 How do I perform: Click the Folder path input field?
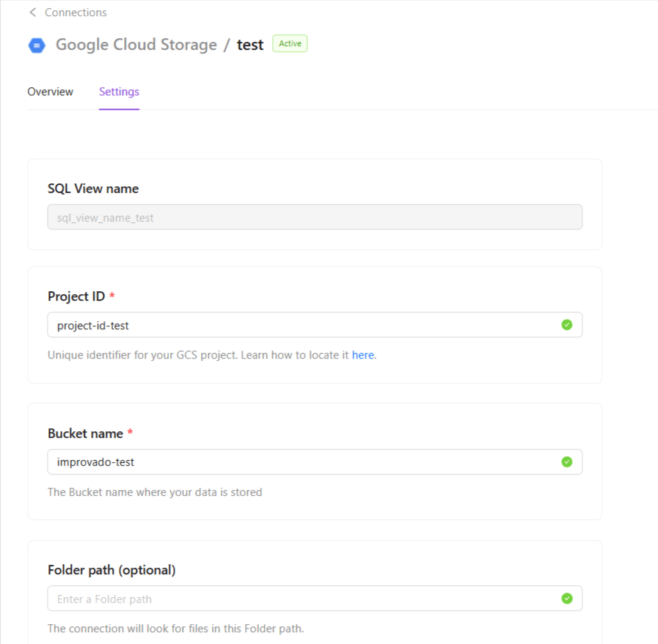point(301,599)
